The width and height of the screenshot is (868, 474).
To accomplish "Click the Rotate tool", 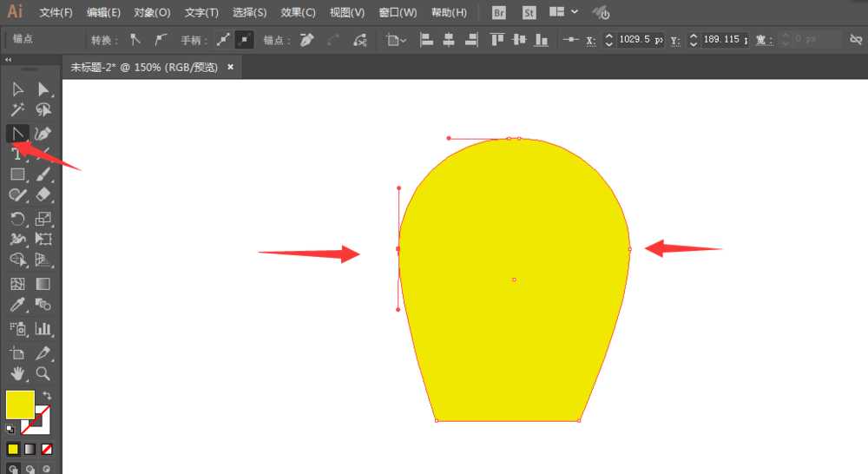I will point(17,219).
